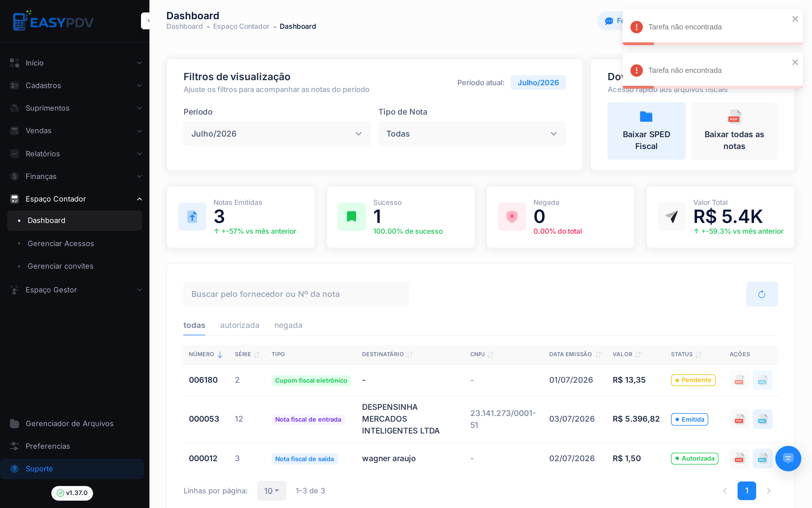The width and height of the screenshot is (812, 508).
Task: Click the Valor Total paper plane icon
Action: pyautogui.click(x=671, y=217)
